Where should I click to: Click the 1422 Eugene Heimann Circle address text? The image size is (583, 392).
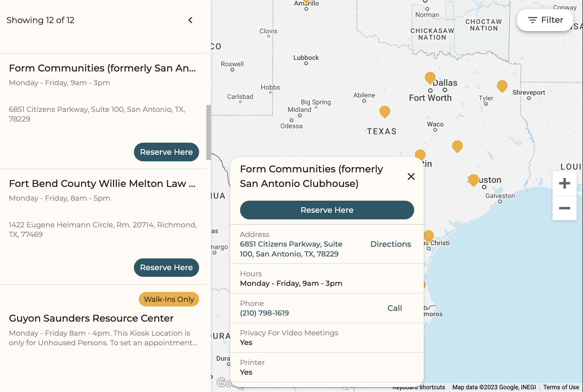103,230
